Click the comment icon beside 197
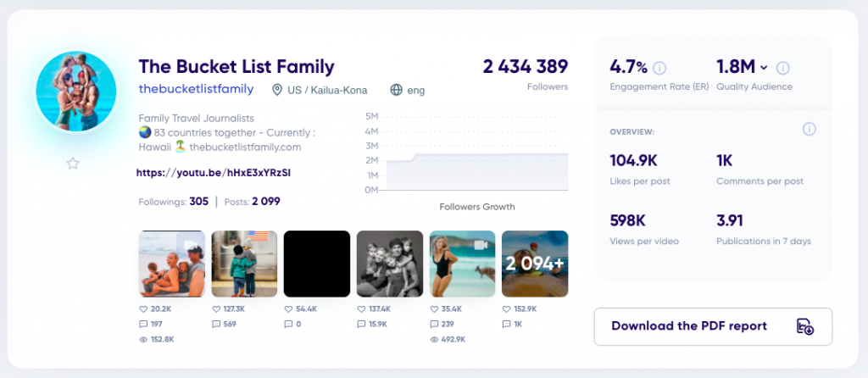The image size is (868, 378). coord(143,325)
